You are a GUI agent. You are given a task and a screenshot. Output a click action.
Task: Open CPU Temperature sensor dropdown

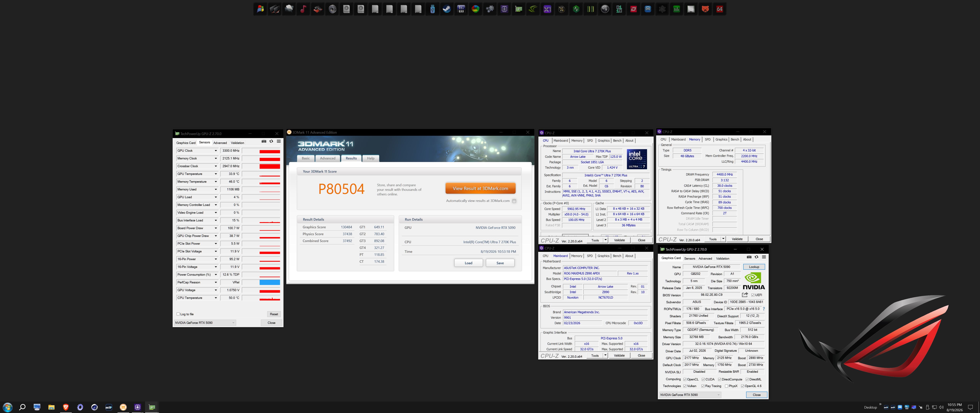(x=216, y=298)
